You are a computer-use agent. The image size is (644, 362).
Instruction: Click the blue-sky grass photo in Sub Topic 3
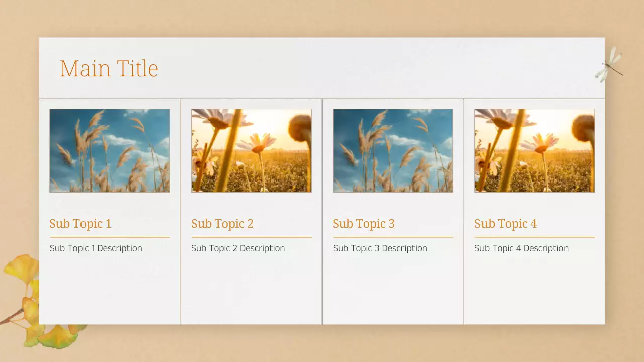click(x=392, y=150)
